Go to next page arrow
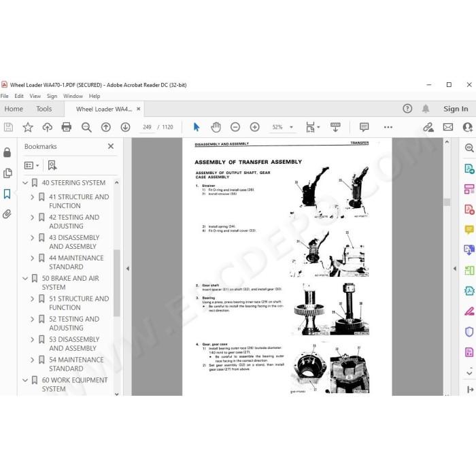Image resolution: width=476 pixels, height=476 pixels. coord(125,127)
